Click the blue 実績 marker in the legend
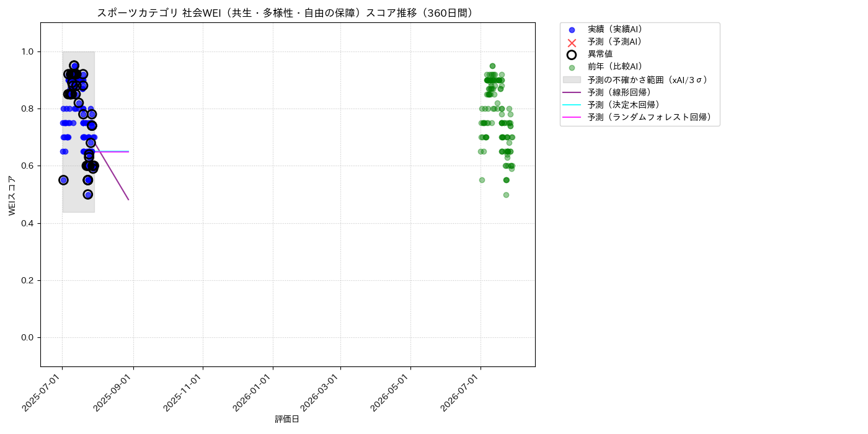 pos(572,30)
